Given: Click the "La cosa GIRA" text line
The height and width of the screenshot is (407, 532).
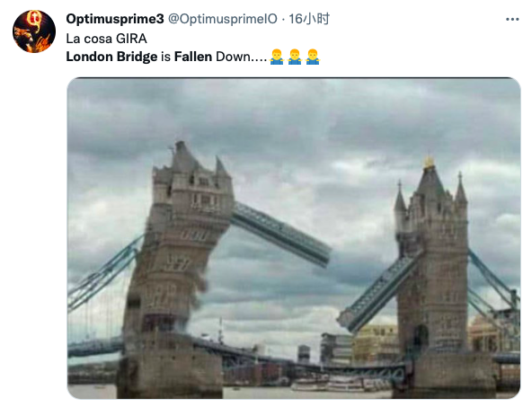Looking at the screenshot, I should click(x=107, y=39).
